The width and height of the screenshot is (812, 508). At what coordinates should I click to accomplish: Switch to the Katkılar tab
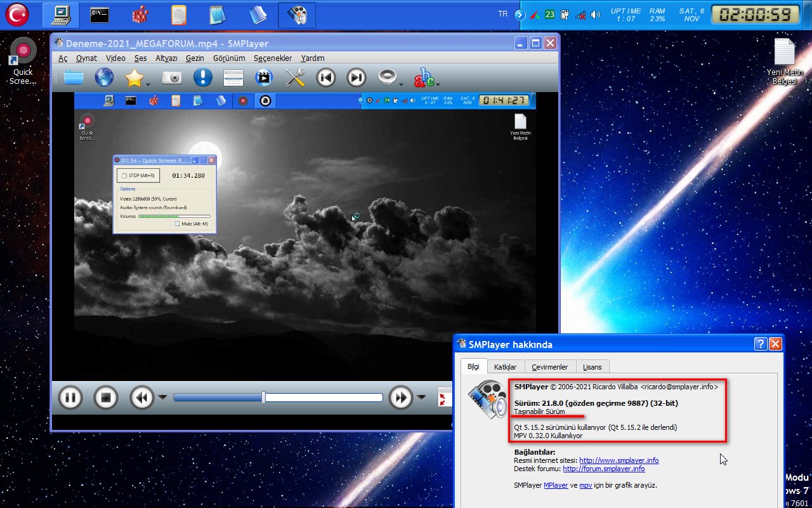505,367
